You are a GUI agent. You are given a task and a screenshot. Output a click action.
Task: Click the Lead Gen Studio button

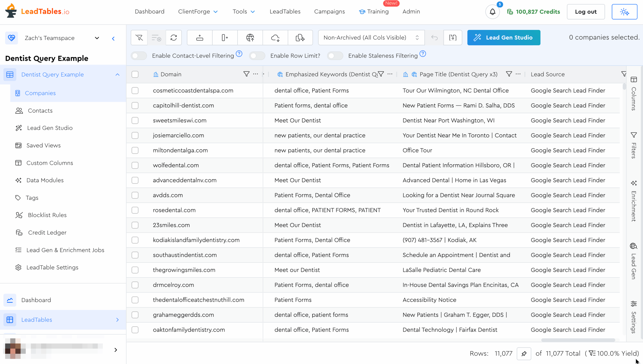(x=504, y=38)
